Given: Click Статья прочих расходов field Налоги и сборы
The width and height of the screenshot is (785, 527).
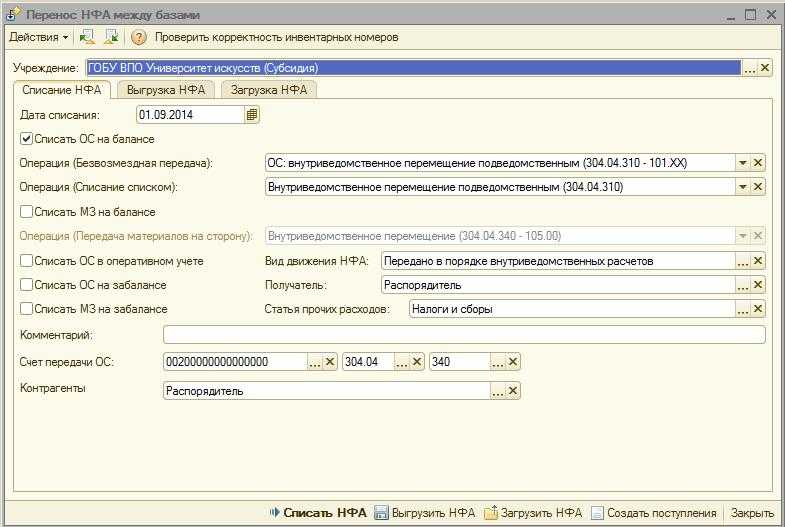Looking at the screenshot, I should point(572,309).
